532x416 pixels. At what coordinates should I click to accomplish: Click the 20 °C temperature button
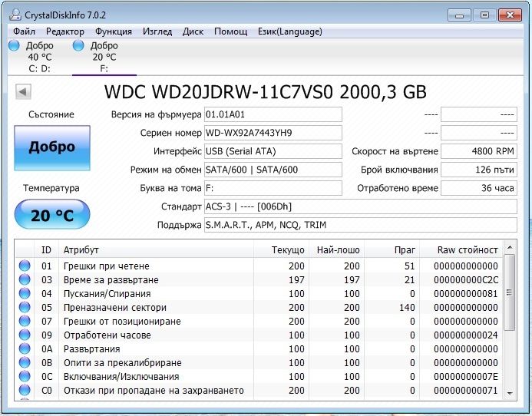52,215
